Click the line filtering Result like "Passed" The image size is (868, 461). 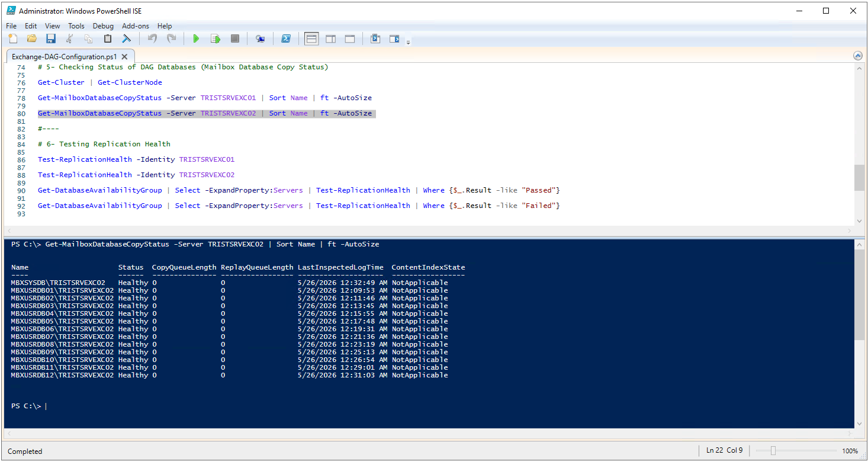point(299,190)
